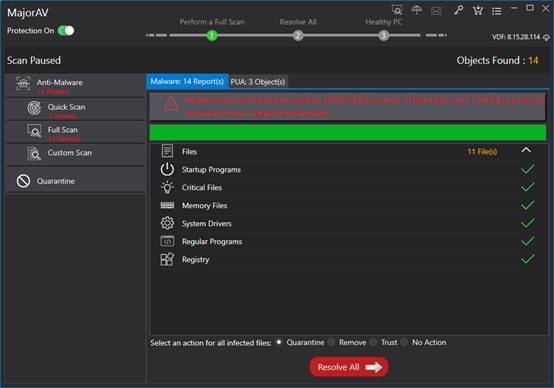Click the Objects Found 14 counter
The height and width of the screenshot is (388, 554).
[x=497, y=60]
